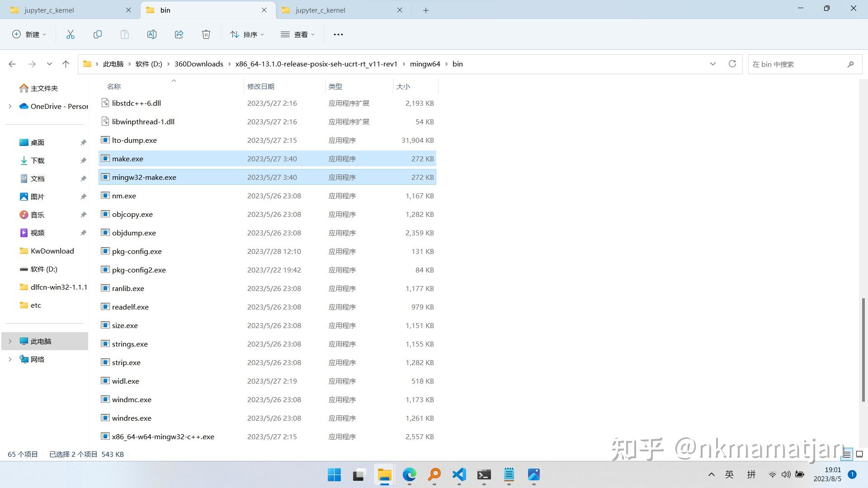Open the 排序 sort dropdown
Image resolution: width=868 pixels, height=488 pixels.
[x=247, y=34]
